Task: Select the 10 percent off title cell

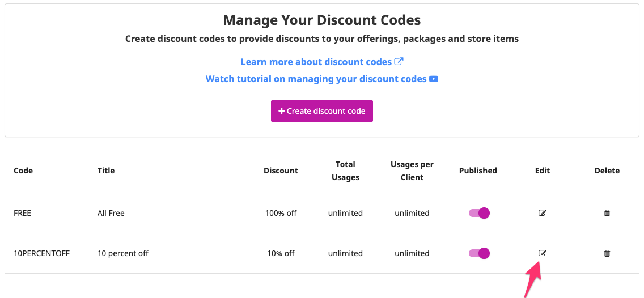Action: (x=123, y=253)
